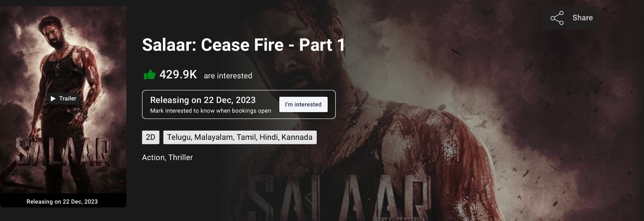Click Malayalam in the languages tag
Viewport: 644px width, 221px height.
pos(214,137)
